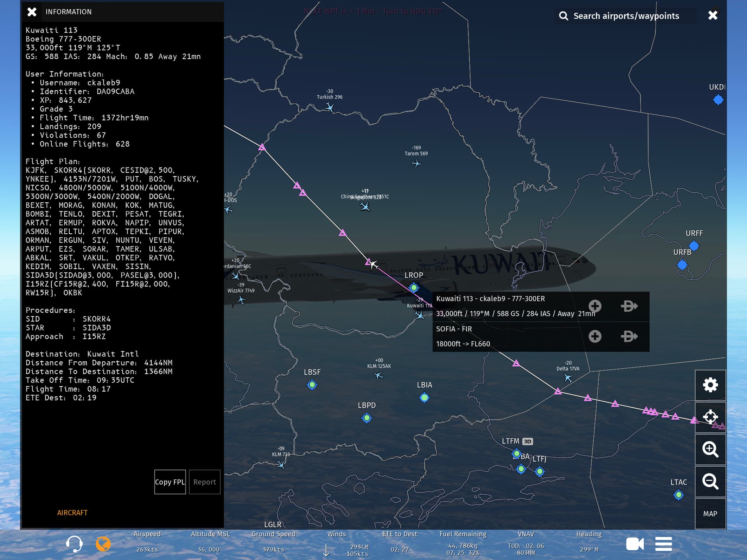Zoom out on the map
This screenshot has height=560, width=747.
(710, 481)
